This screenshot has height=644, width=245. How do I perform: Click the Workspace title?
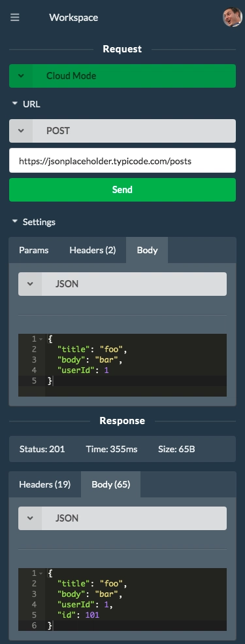click(x=74, y=18)
